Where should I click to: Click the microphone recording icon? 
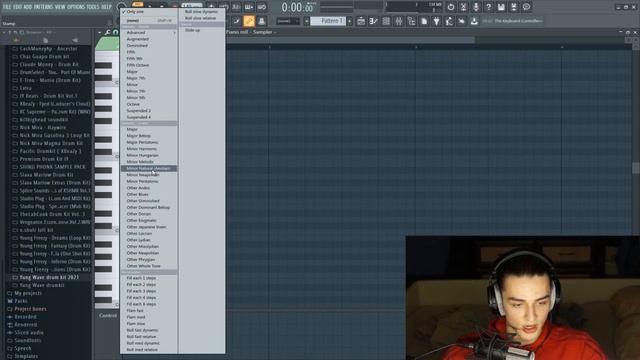pyautogui.click(x=476, y=7)
